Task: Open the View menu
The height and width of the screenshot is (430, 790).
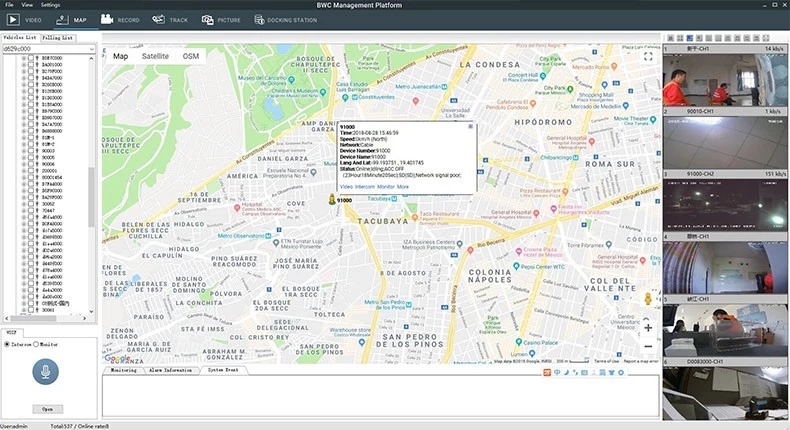Action: (x=27, y=5)
